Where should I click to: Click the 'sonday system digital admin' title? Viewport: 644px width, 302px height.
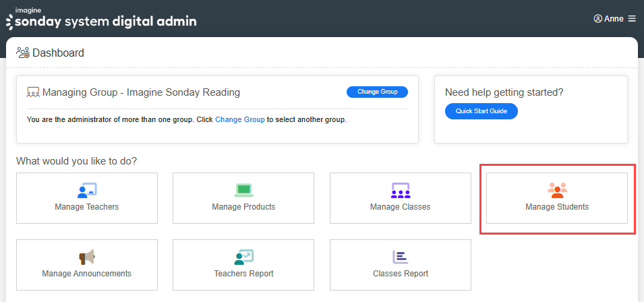106,22
